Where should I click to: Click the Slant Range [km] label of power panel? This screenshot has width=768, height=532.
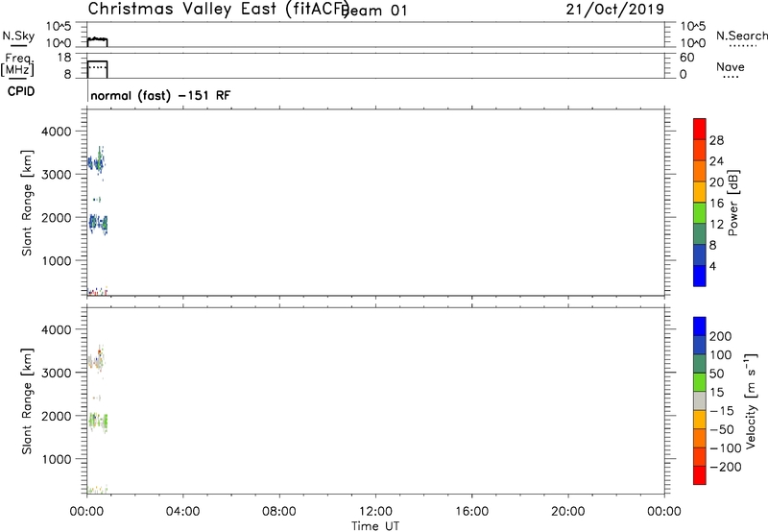(x=27, y=203)
